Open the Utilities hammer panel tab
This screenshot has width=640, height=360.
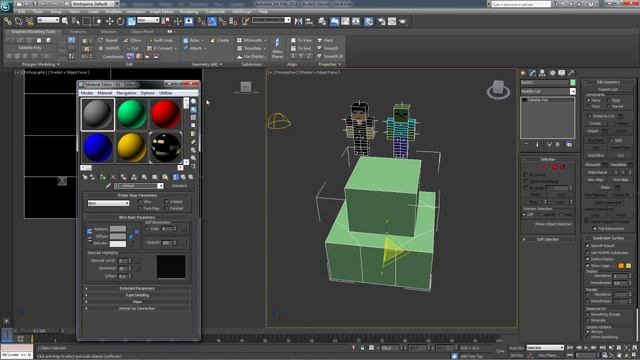[x=571, y=73]
